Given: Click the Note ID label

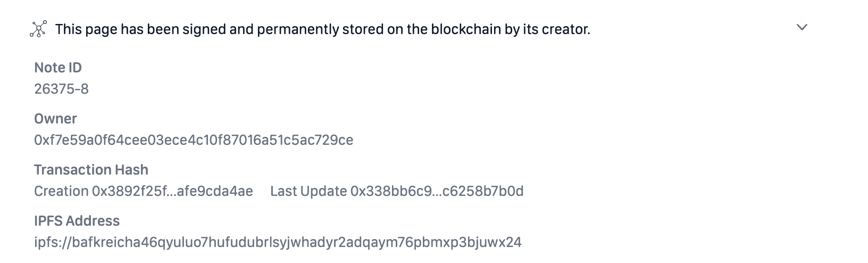Looking at the screenshot, I should tap(58, 68).
